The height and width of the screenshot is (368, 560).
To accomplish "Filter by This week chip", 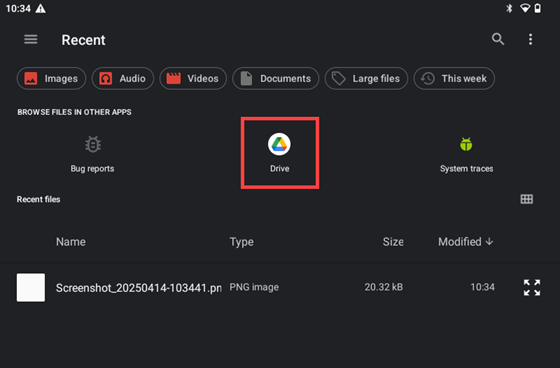I will pyautogui.click(x=454, y=78).
